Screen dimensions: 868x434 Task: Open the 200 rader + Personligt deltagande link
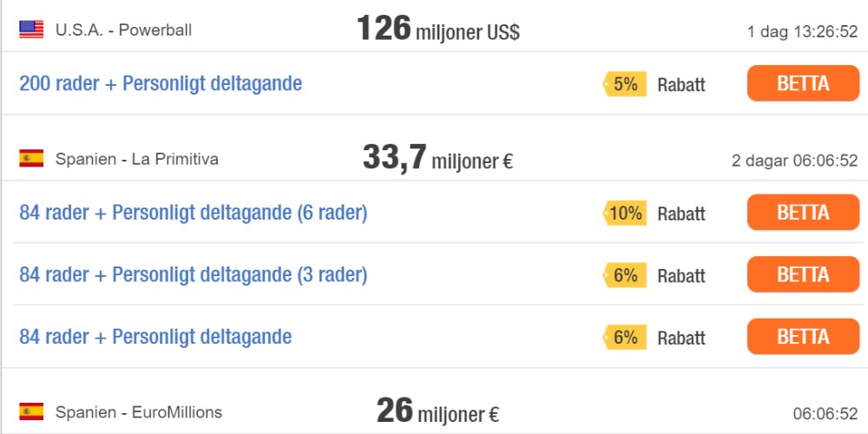(x=161, y=84)
